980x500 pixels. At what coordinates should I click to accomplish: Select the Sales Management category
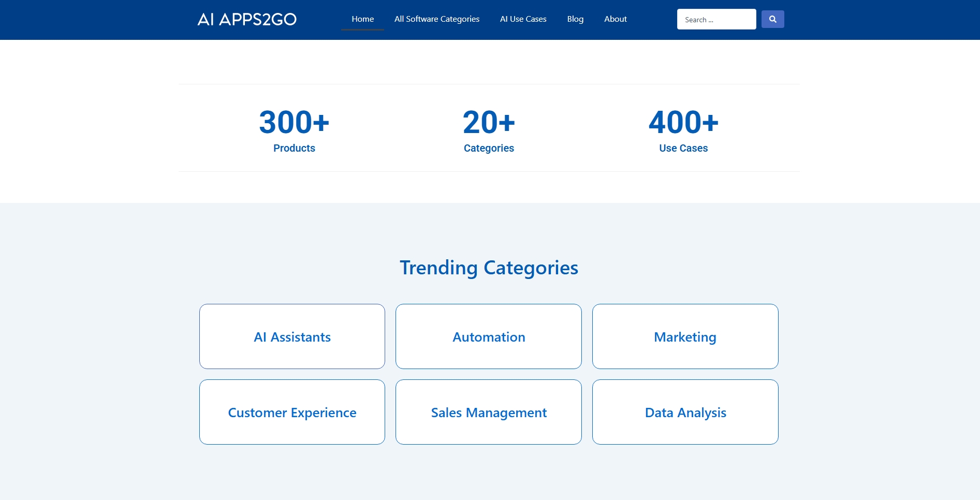click(488, 412)
